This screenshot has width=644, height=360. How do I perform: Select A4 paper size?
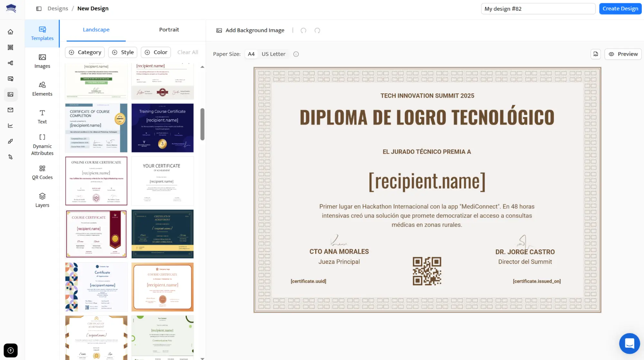coord(251,54)
